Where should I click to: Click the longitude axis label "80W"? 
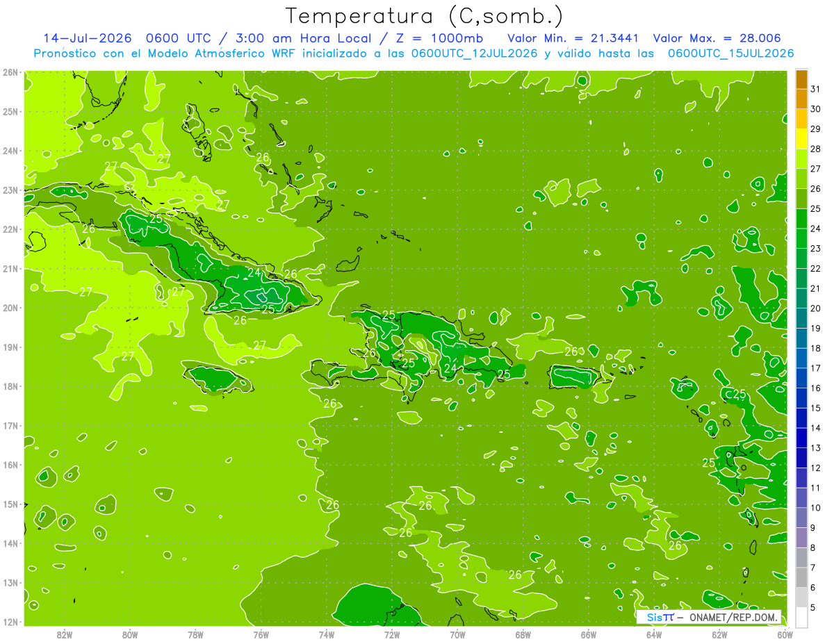pos(130,634)
